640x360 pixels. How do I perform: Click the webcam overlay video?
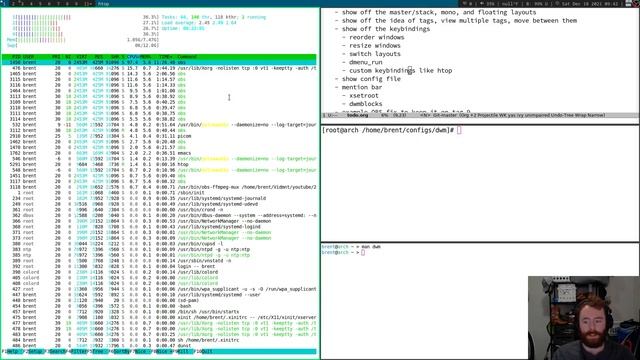click(x=584, y=318)
